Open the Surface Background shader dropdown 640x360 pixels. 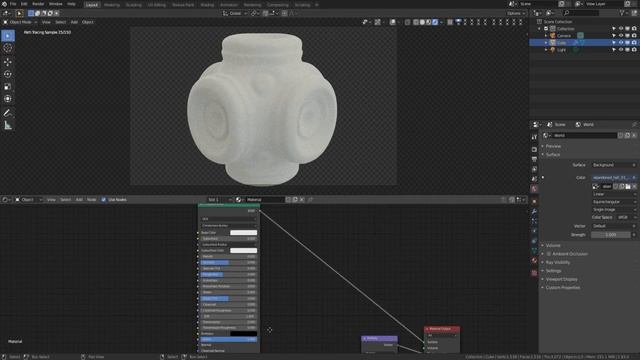[614, 165]
